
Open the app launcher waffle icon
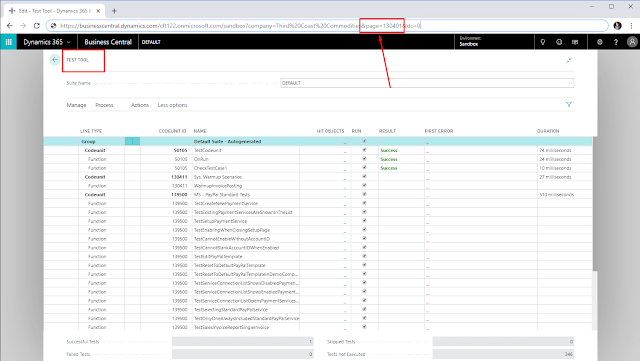[8, 42]
